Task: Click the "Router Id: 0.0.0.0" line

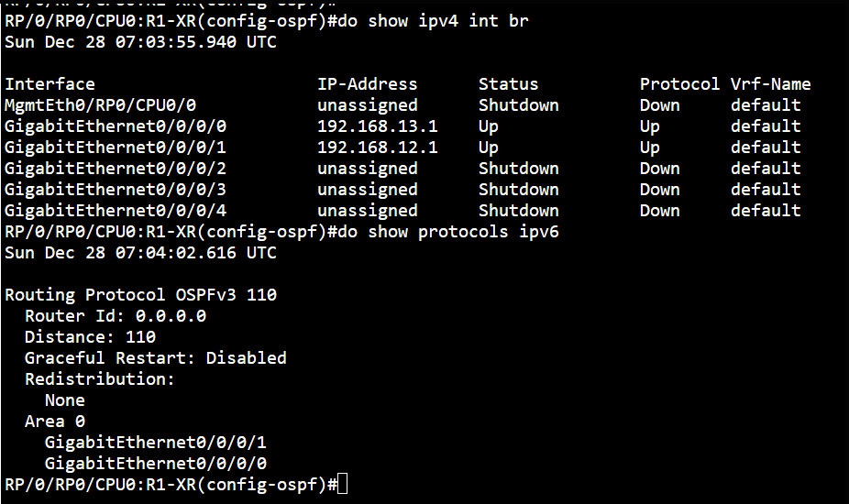Action: [x=116, y=316]
